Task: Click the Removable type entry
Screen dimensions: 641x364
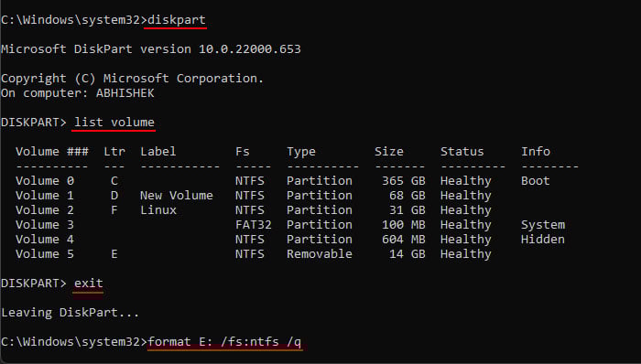Action: click(x=320, y=254)
